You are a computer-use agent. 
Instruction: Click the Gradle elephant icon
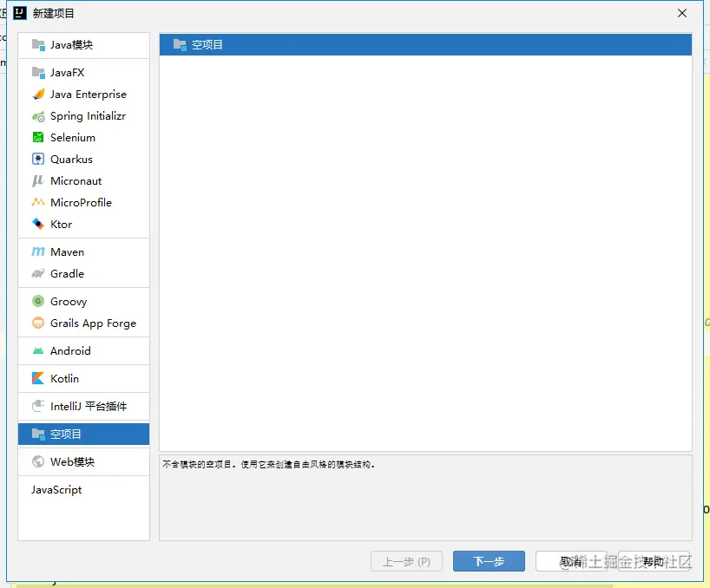pyautogui.click(x=38, y=274)
